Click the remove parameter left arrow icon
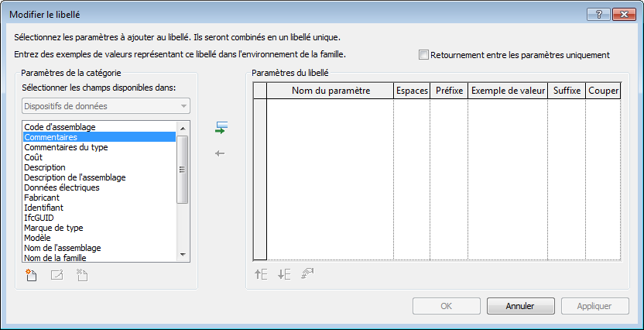This screenshot has height=330, width=644. point(220,153)
